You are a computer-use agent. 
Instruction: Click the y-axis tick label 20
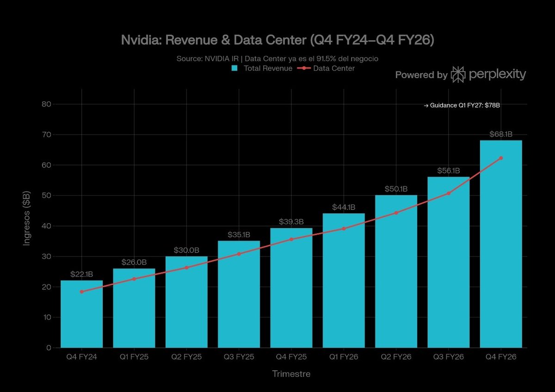click(x=46, y=287)
